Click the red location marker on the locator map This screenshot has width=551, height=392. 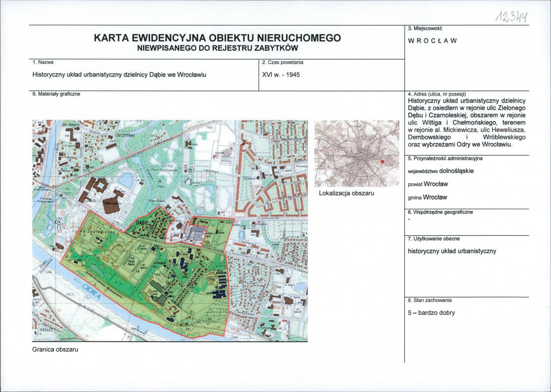381,162
